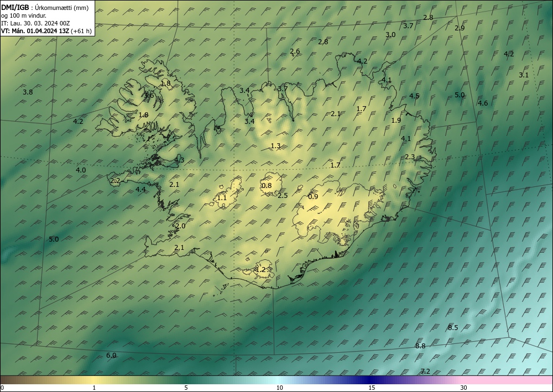The height and width of the screenshot is (392, 553).
Task: Click the '0.8' value on the glacier
Action: pos(267,185)
